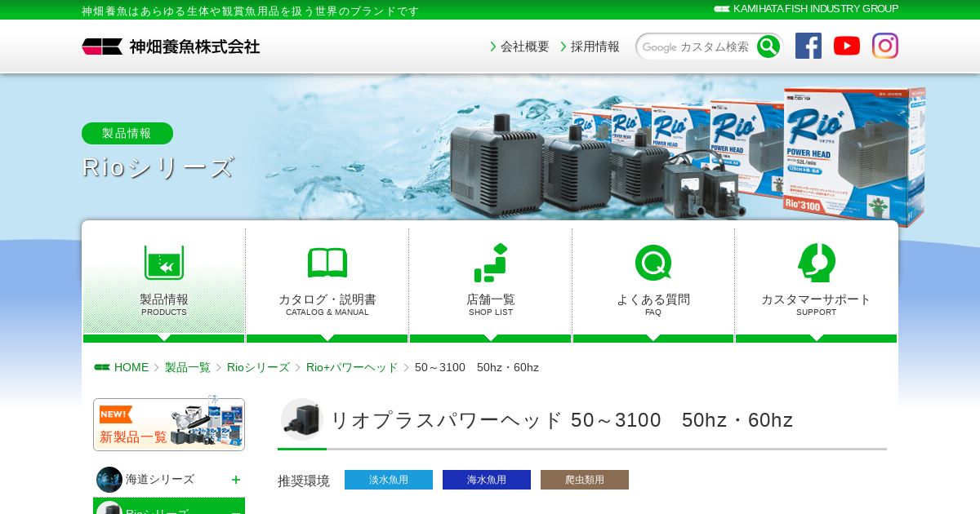Screen dimensions: 980x514
Task: Click the pump icon beside the page title
Action: pyautogui.click(x=302, y=419)
